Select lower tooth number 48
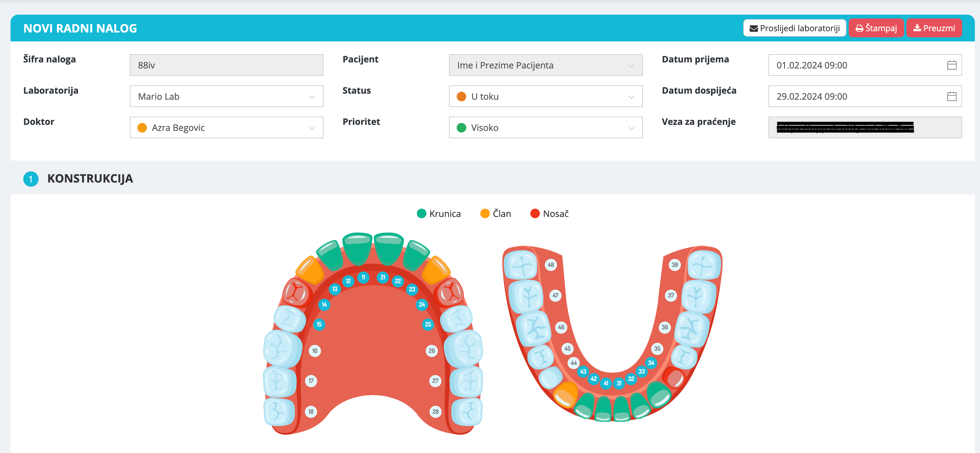The height and width of the screenshot is (453, 980). (x=550, y=265)
